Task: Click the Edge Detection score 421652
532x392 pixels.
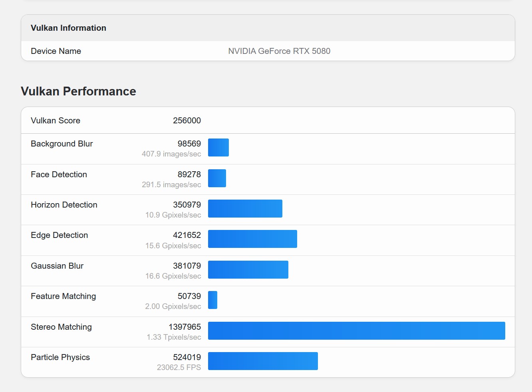Action: 187,235
